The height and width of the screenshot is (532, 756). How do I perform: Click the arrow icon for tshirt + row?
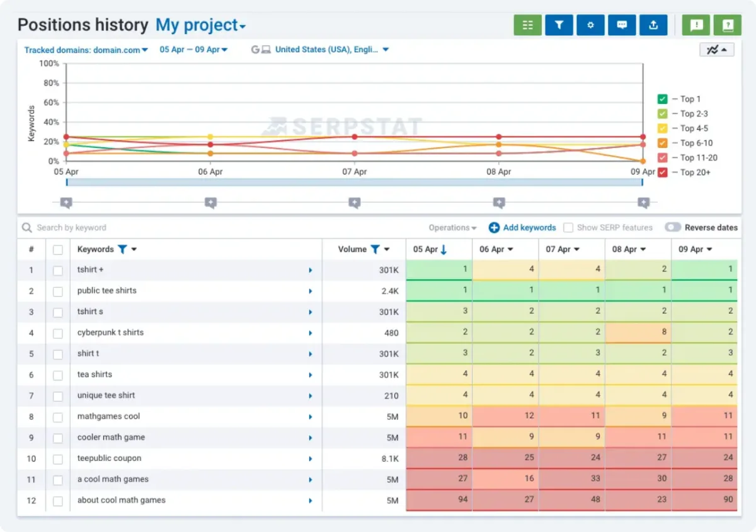point(311,270)
